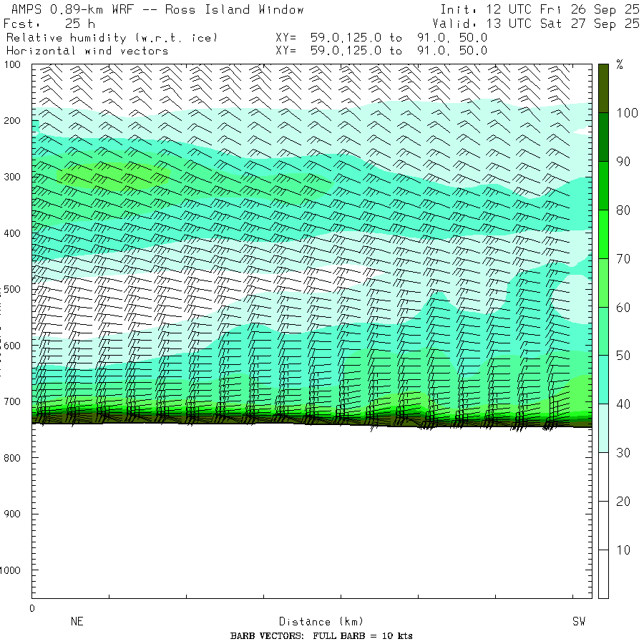644x644 pixels.
Task: Click the light green 60-70% colorbar swatch
Action: pyautogui.click(x=603, y=283)
